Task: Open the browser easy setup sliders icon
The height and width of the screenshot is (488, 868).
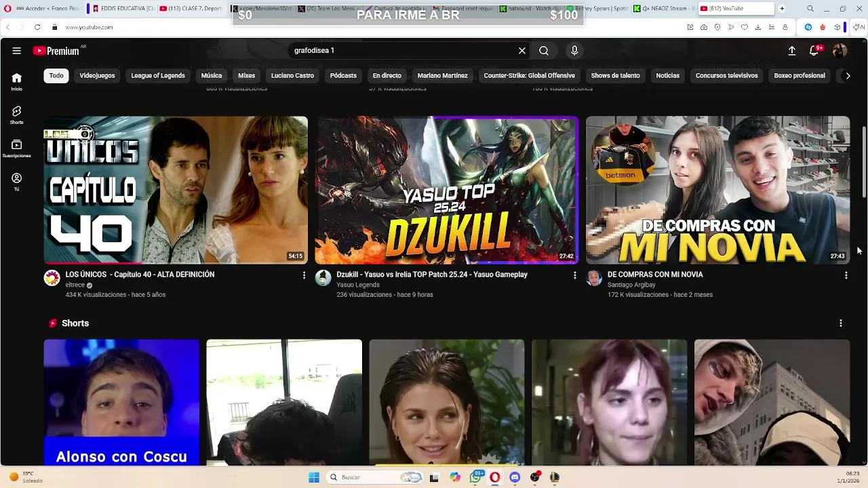Action: [x=772, y=27]
